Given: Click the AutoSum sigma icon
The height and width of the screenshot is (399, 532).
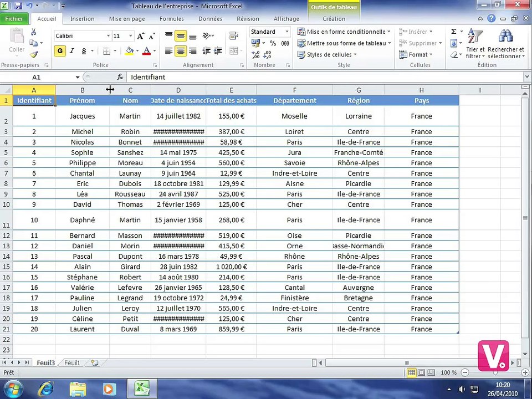Looking at the screenshot, I should [454, 32].
